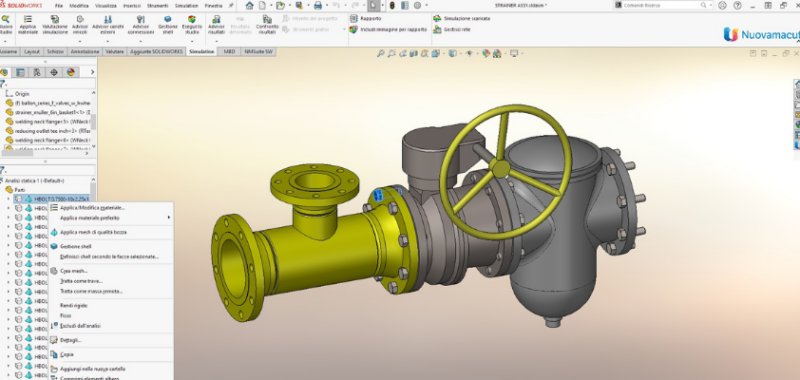Open the Strumenti menu
Image resolution: width=800 pixels, height=380 pixels.
click(x=157, y=6)
